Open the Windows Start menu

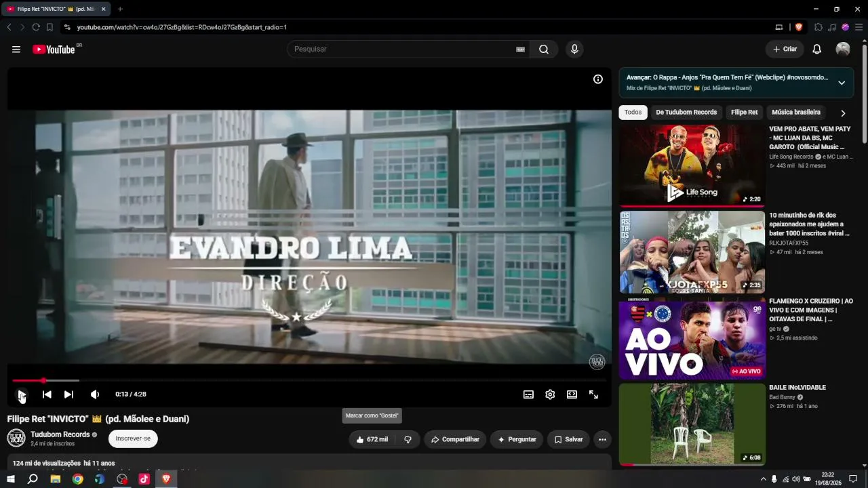(x=10, y=479)
